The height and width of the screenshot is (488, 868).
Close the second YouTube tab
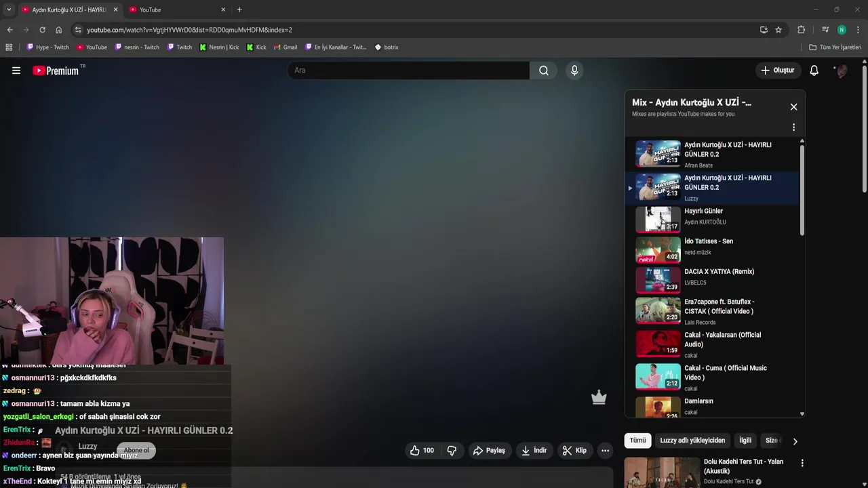pyautogui.click(x=223, y=9)
